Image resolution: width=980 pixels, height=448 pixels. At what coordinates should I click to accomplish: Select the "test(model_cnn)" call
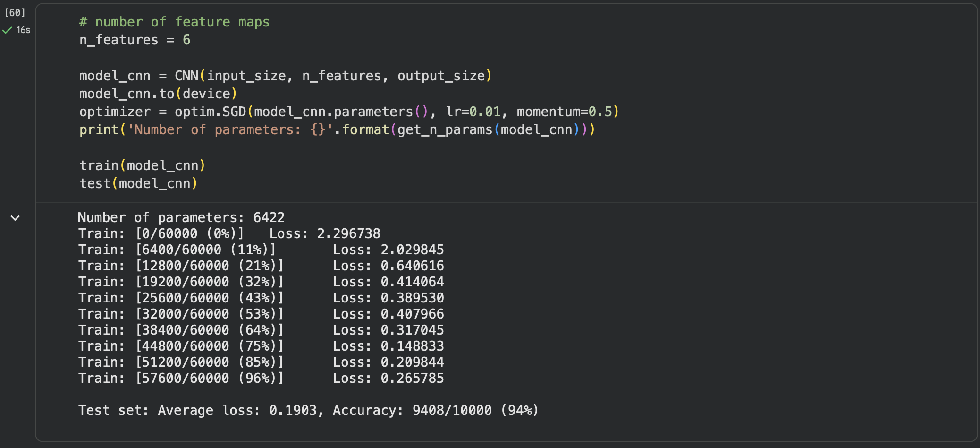coord(138,183)
